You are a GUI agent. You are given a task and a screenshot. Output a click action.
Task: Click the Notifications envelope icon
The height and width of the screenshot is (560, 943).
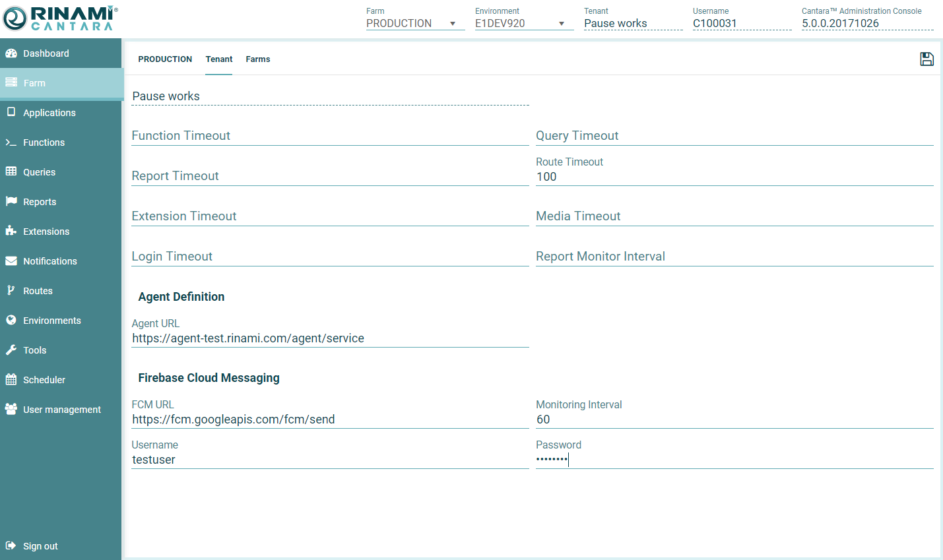click(11, 261)
